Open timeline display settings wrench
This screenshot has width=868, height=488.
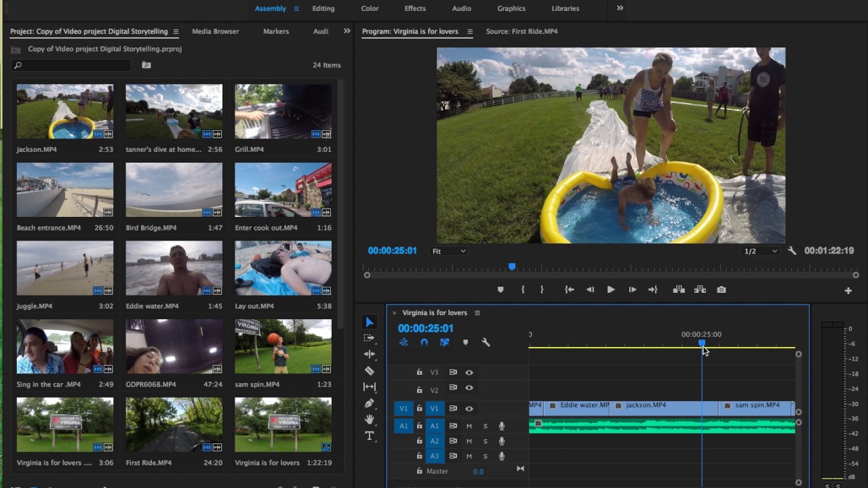486,342
